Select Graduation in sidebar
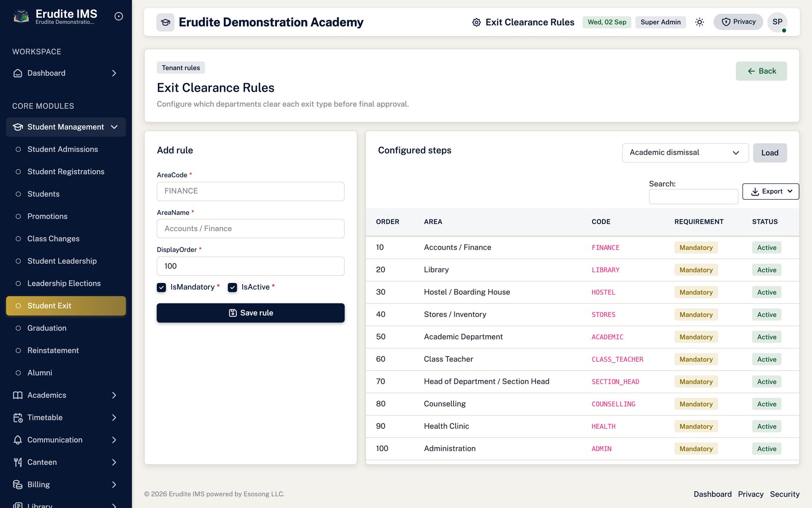This screenshot has height=508, width=812. pyautogui.click(x=66, y=328)
